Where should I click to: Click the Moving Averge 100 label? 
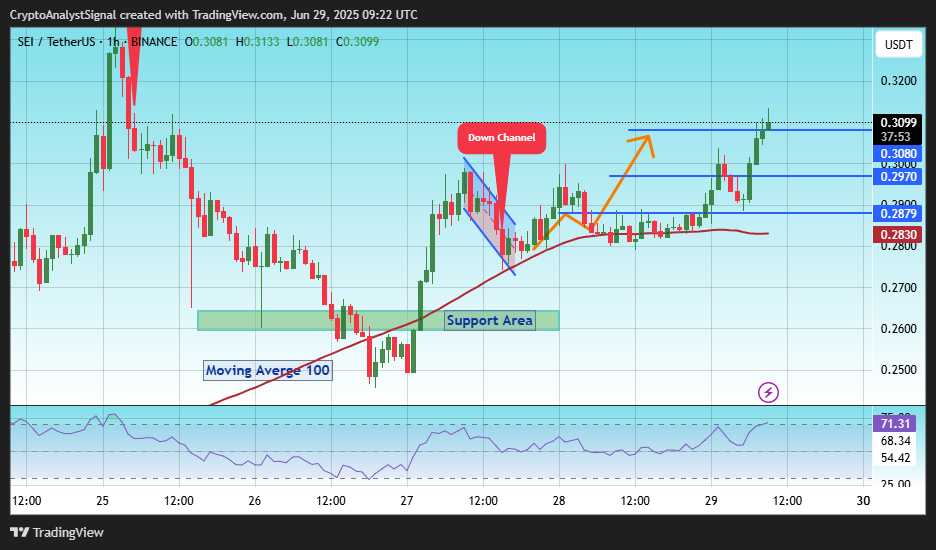click(x=267, y=370)
